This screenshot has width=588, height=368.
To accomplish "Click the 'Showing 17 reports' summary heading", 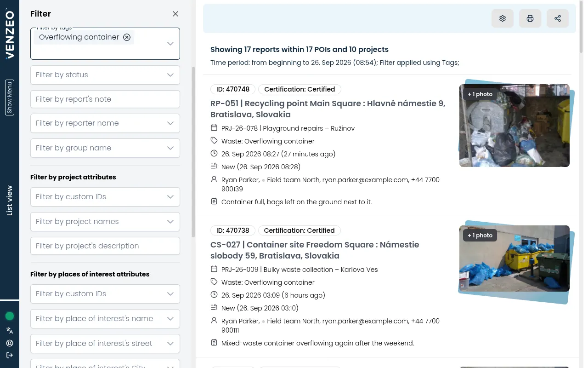I will (x=300, y=50).
